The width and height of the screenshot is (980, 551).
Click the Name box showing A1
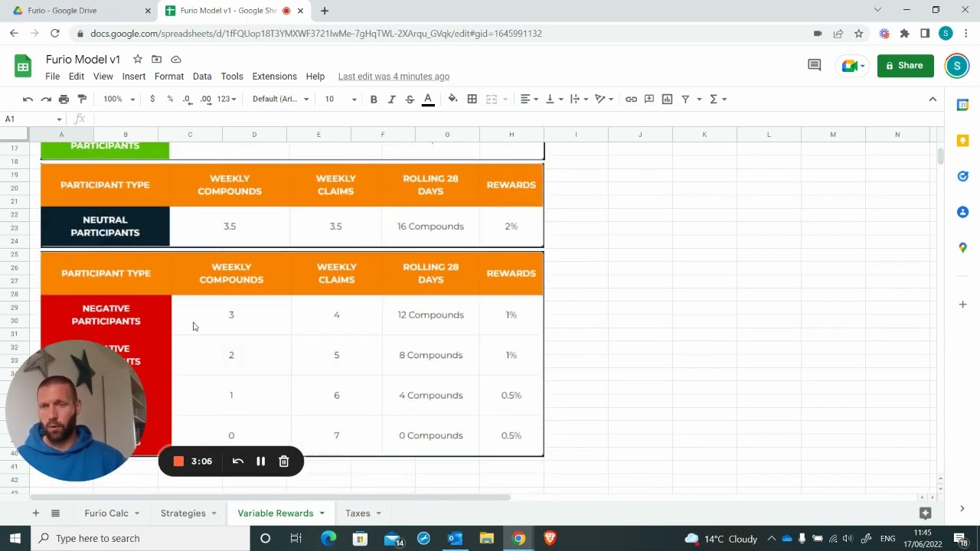pos(34,119)
